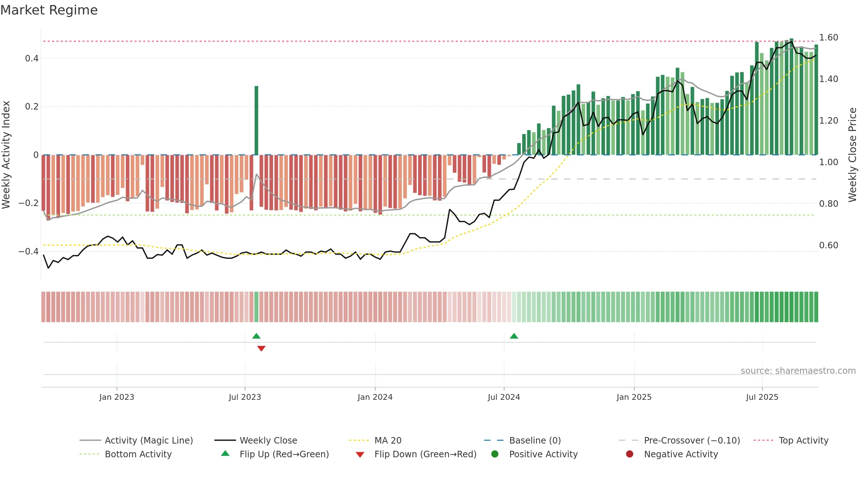Click the −0.4 left axis tick label
The width and height of the screenshot is (868, 488).
[29, 251]
